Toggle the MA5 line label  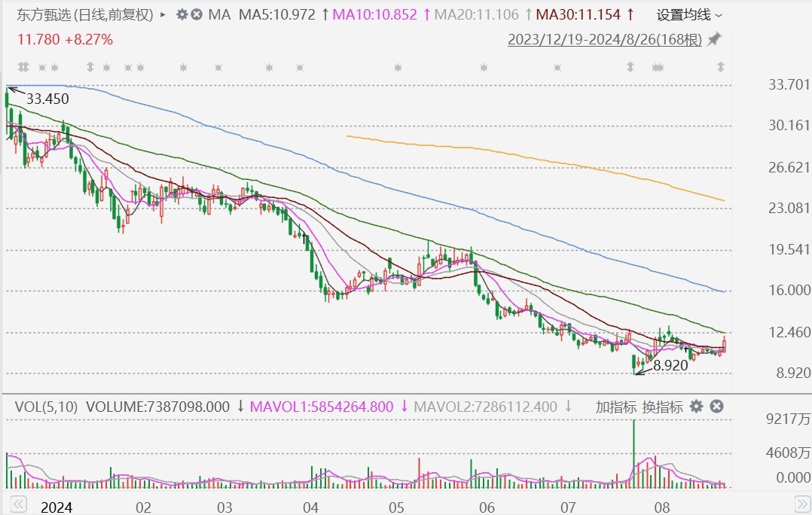[x=276, y=14]
